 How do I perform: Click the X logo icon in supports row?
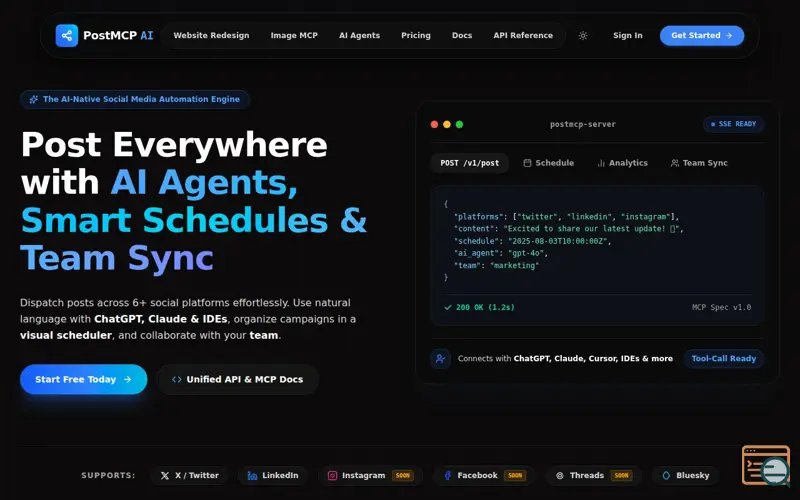[x=165, y=476]
